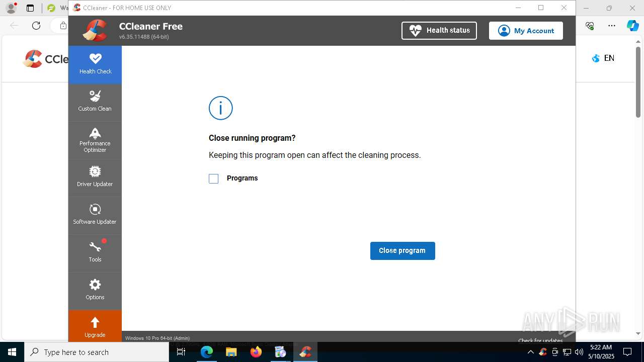
Task: Click the CCleaner broom logo in header
Action: [x=95, y=30]
